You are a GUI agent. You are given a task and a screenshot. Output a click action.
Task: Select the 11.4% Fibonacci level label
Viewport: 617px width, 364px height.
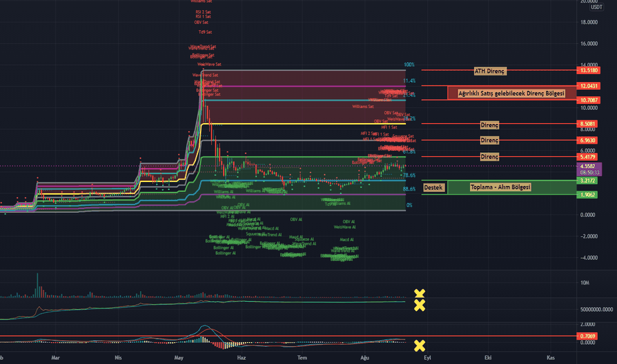coord(409,81)
